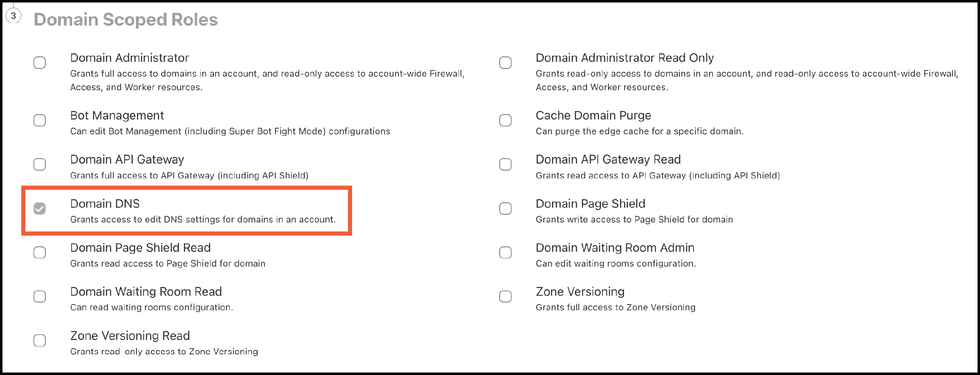The image size is (980, 375).
Task: Check the Domain Administrator checkbox
Action: pos(40,63)
